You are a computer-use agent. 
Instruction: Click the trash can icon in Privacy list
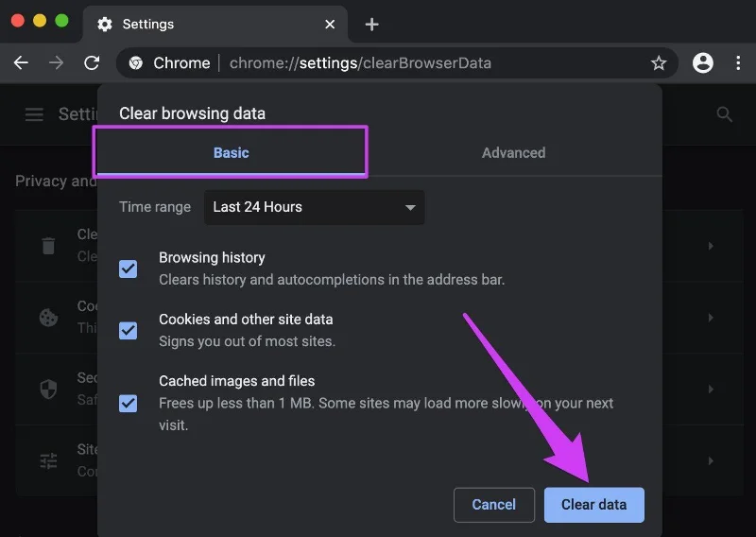[x=48, y=246]
